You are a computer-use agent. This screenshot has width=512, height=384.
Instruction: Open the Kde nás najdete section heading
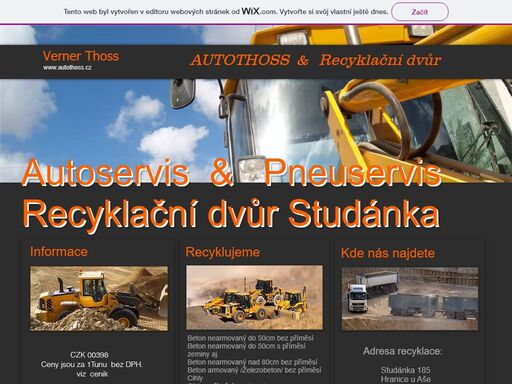click(388, 253)
